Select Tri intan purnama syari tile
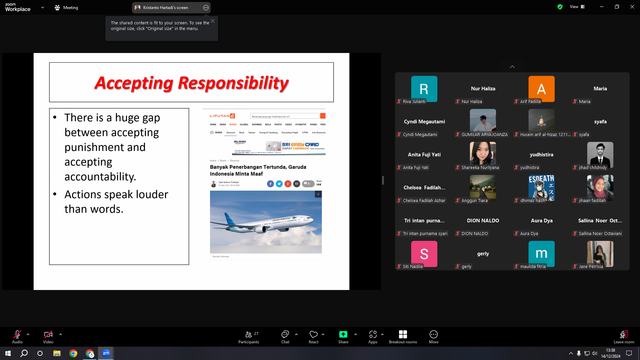Image resolution: width=640 pixels, height=360 pixels. point(424,221)
